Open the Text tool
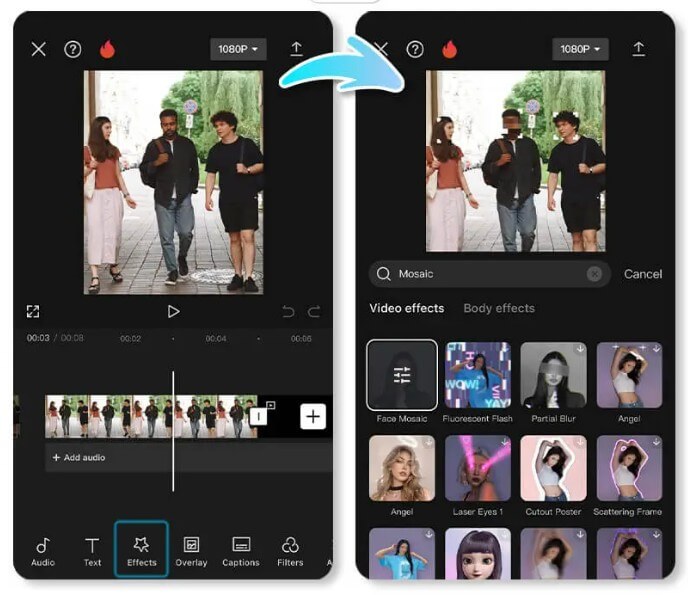Image resolution: width=688 pixels, height=595 pixels. click(92, 552)
